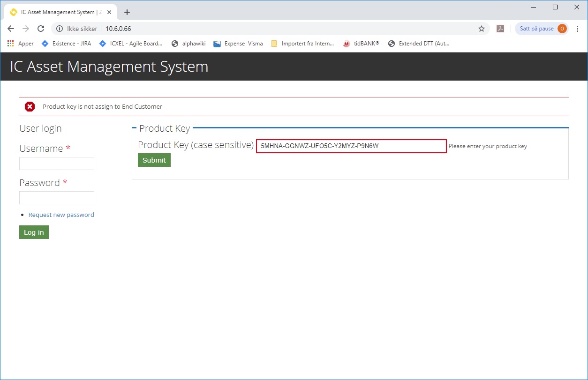Open new browser tab with plus
This screenshot has height=380, width=588.
tap(127, 12)
